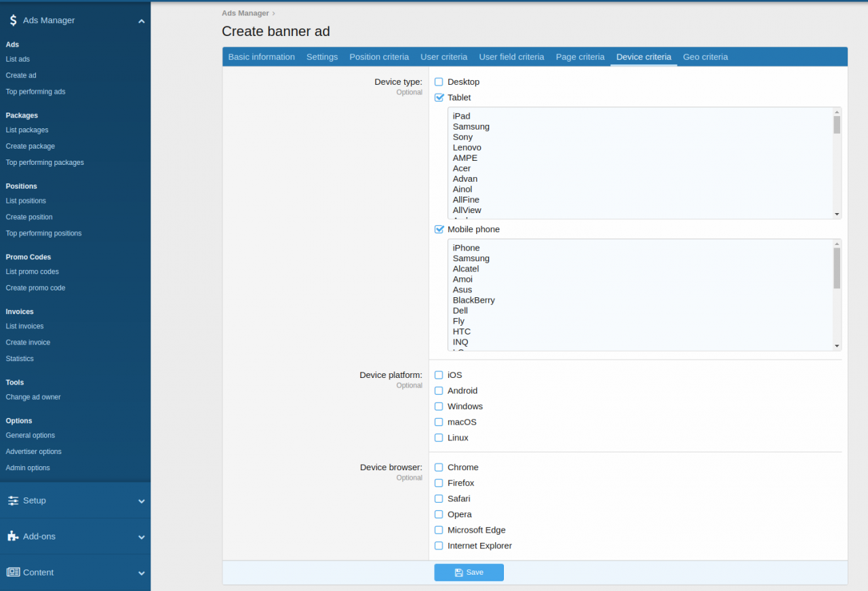Click the Content newspaper icon in sidebar

pyautogui.click(x=13, y=572)
